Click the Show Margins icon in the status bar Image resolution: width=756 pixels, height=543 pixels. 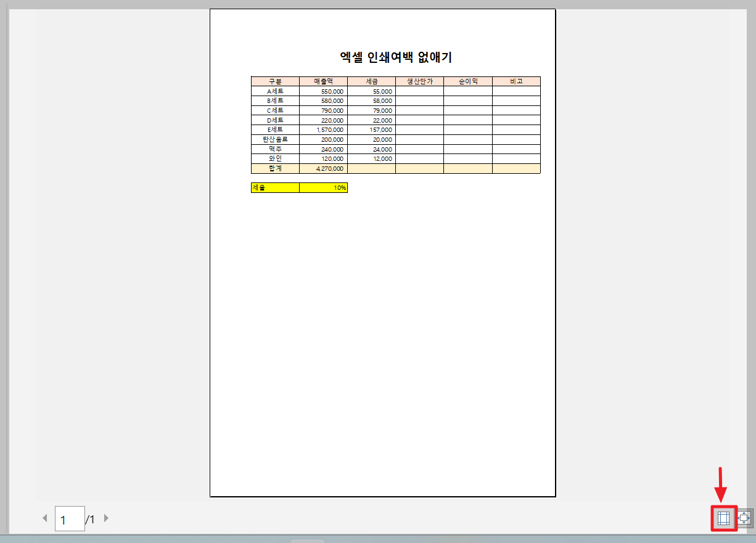[723, 518]
